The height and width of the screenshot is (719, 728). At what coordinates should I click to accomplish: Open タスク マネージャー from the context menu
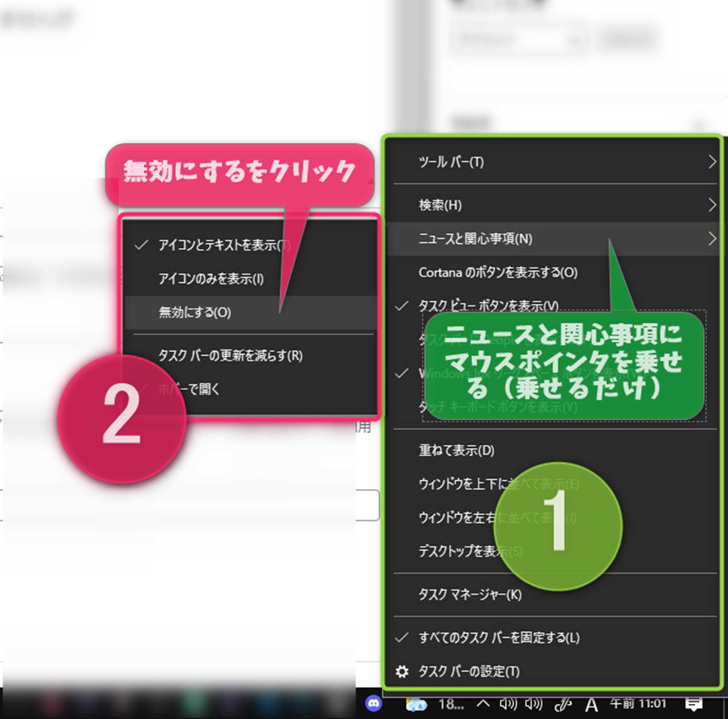coord(470,595)
